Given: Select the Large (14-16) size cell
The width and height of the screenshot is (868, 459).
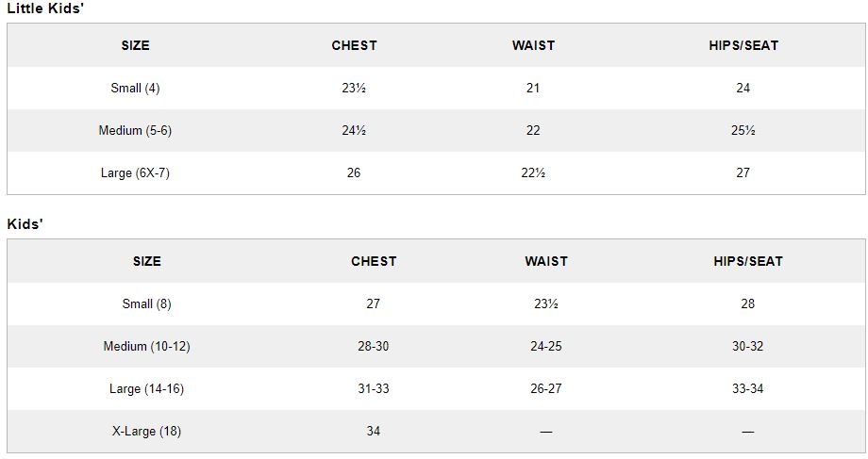Looking at the screenshot, I should pyautogui.click(x=146, y=389).
